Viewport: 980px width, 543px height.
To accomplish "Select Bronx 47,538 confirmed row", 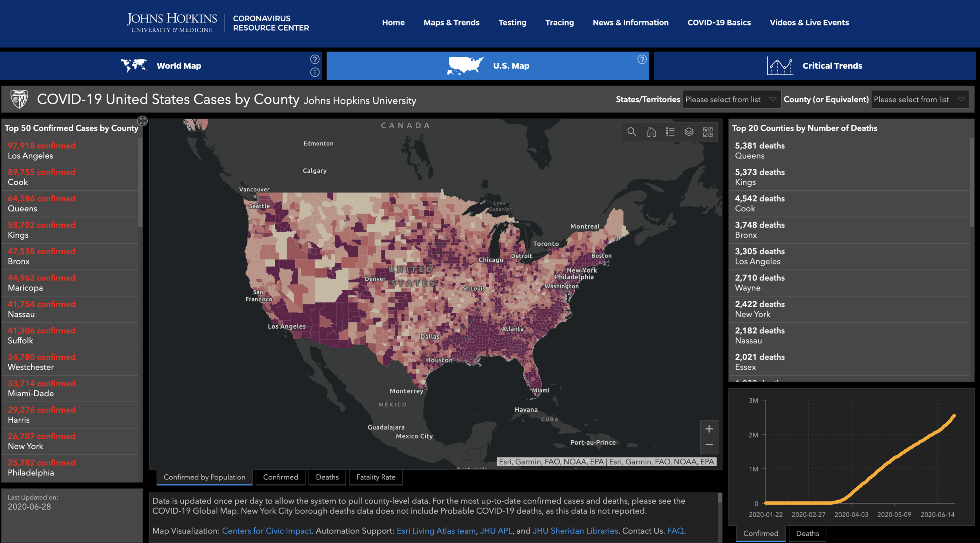I will pos(70,256).
